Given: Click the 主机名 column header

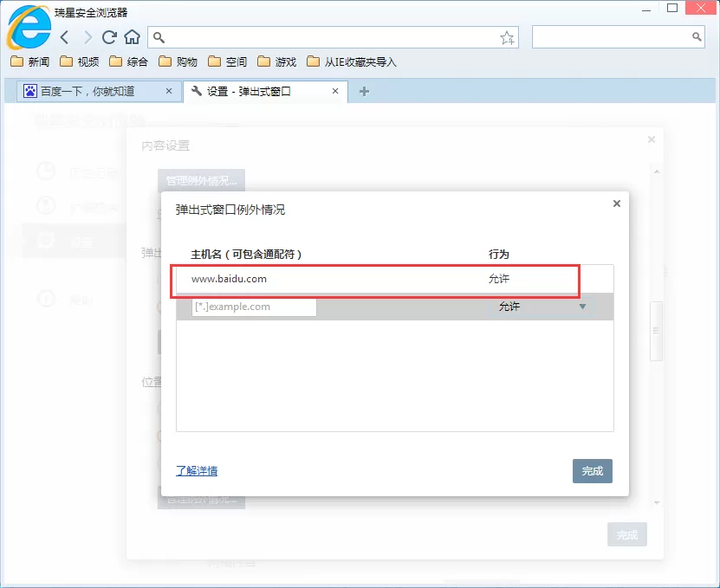Looking at the screenshot, I should coord(246,254).
